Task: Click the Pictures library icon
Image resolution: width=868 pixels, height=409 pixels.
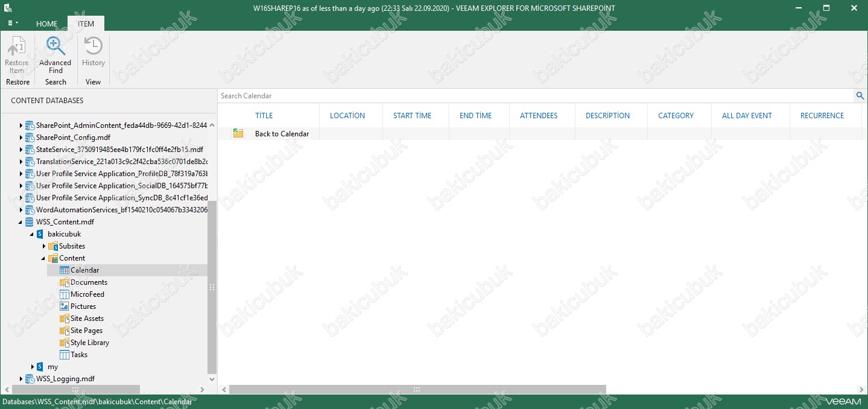Action: (x=65, y=306)
